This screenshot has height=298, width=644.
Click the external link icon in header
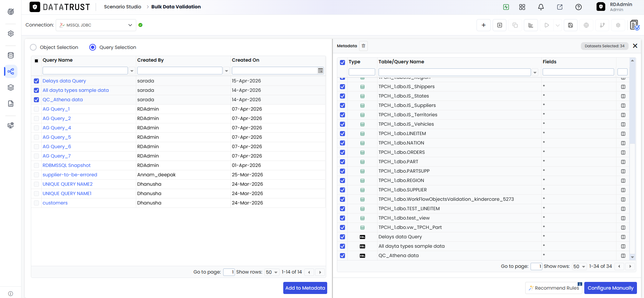pyautogui.click(x=560, y=7)
